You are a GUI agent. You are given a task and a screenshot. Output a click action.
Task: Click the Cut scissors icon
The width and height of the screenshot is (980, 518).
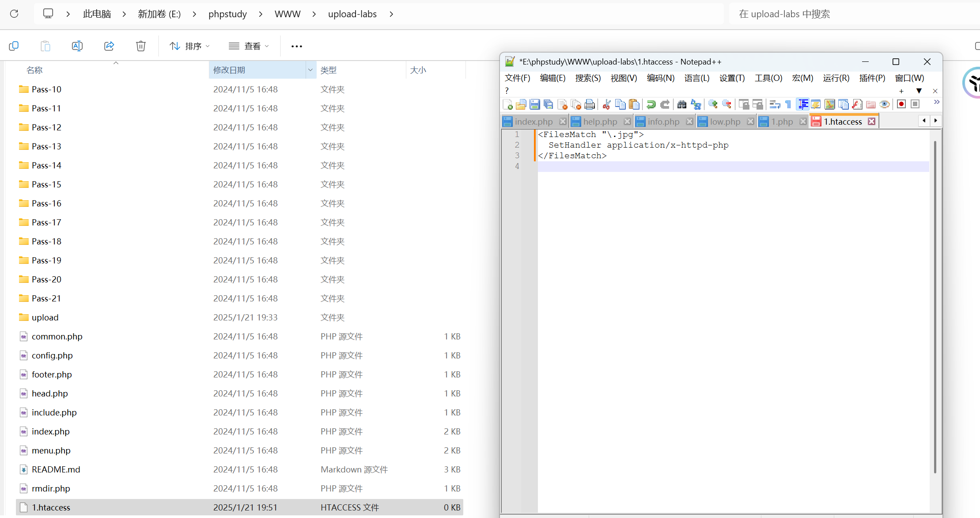tap(606, 104)
